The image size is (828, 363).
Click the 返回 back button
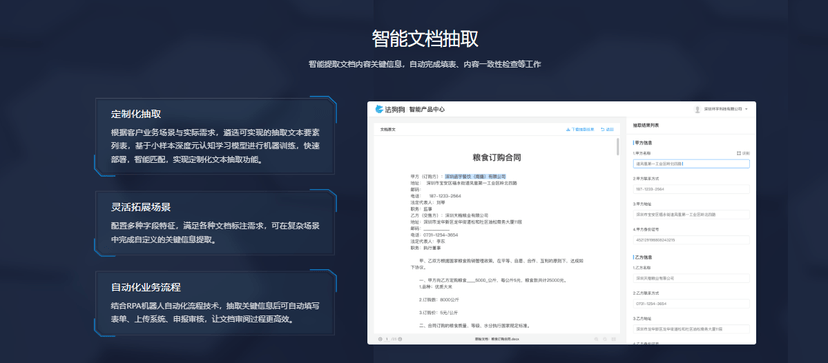(x=608, y=129)
